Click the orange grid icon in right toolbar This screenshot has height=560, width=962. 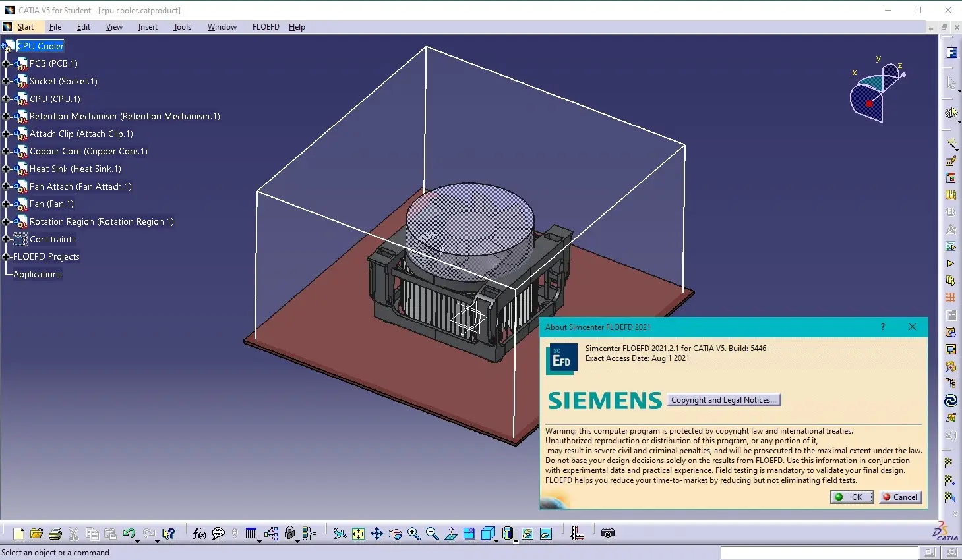(x=950, y=298)
